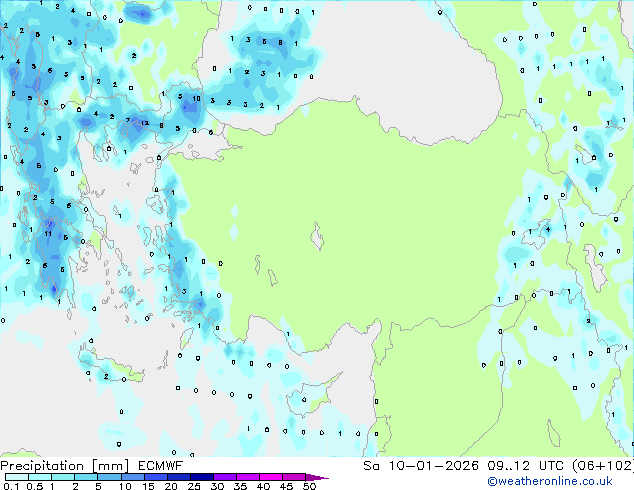Viewport: 634px width, 490px height.
Task: Click the legend label '30'
Action: 217,486
